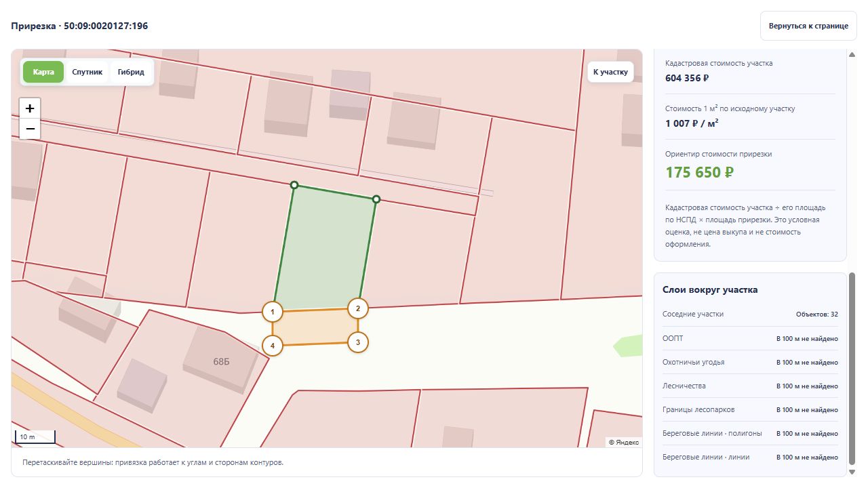Click the Лесничества layer row
868x488 pixels.
point(750,386)
